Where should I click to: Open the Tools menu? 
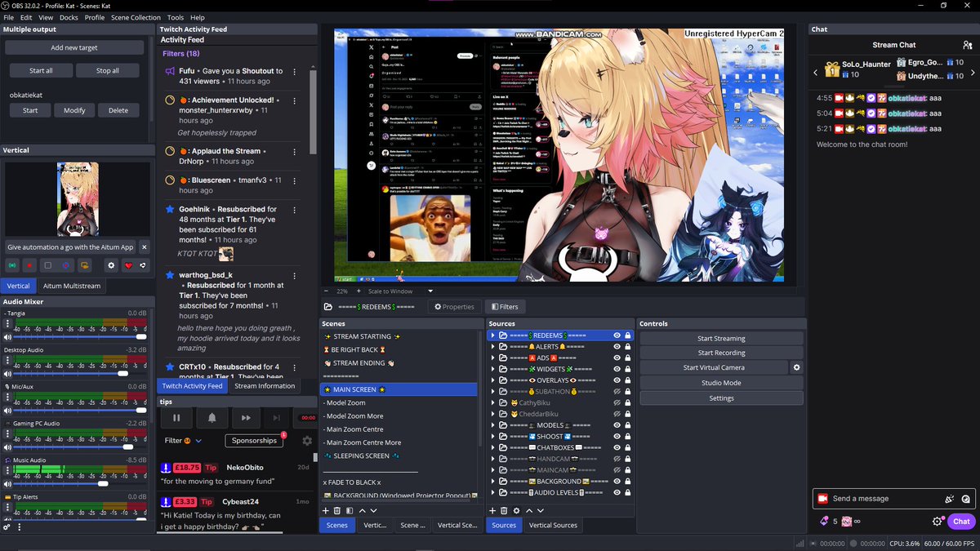point(176,17)
